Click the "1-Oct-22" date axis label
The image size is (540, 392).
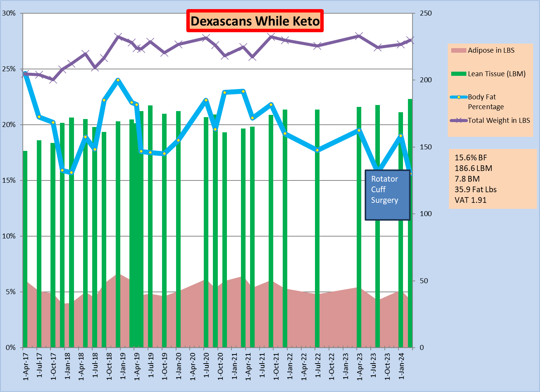332,366
